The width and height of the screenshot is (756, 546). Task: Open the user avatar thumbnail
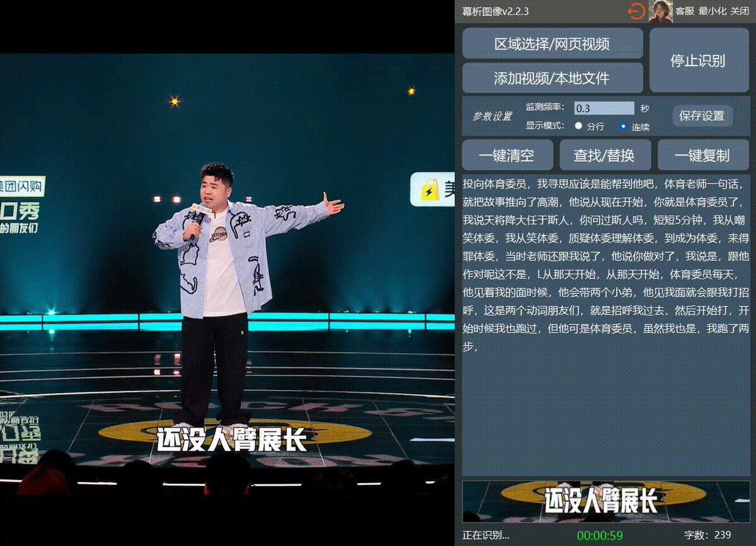tap(660, 11)
